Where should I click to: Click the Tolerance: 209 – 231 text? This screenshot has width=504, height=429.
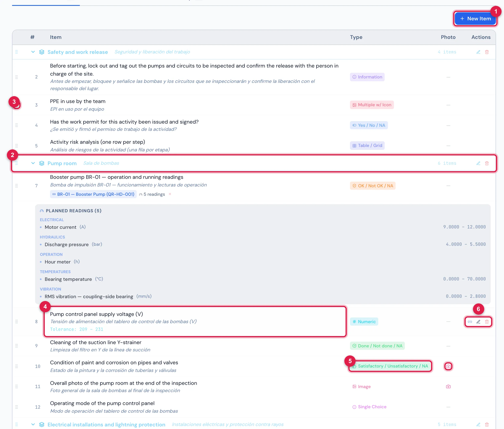[x=77, y=329]
